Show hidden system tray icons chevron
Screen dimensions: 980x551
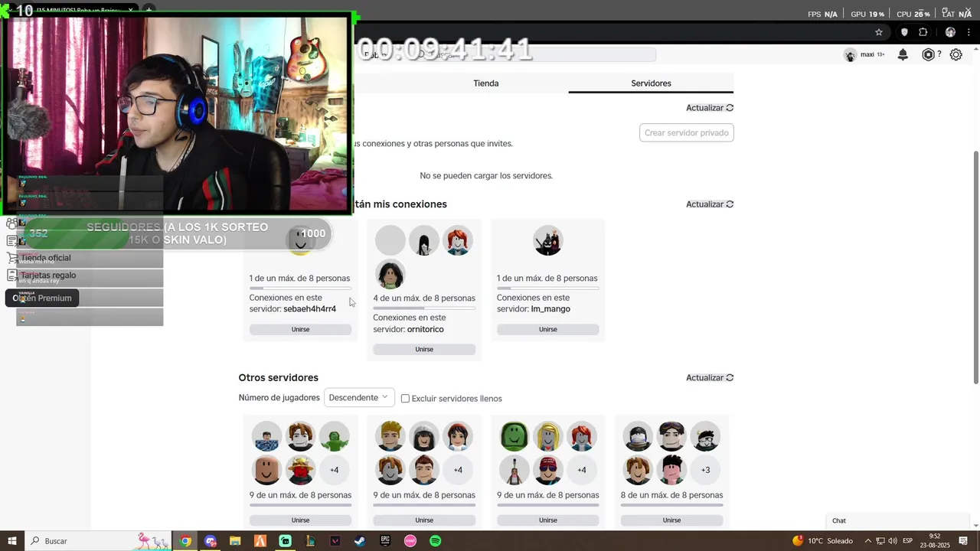(x=869, y=541)
